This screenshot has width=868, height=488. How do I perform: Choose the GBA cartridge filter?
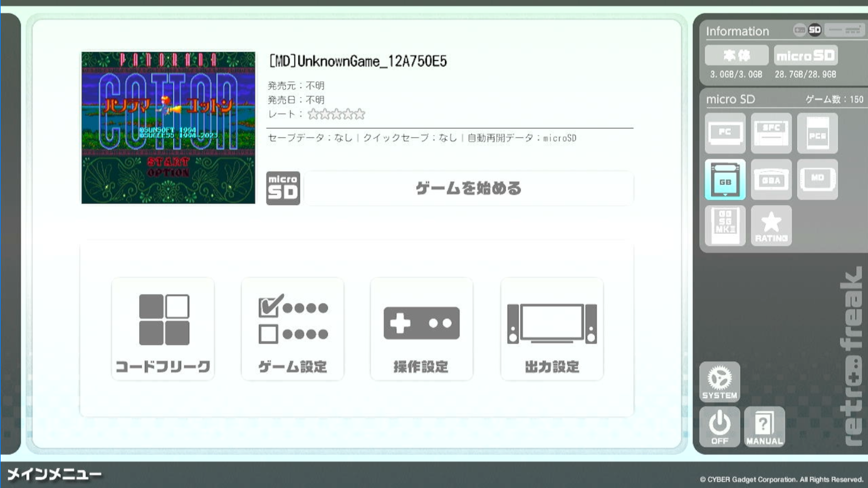tap(771, 179)
